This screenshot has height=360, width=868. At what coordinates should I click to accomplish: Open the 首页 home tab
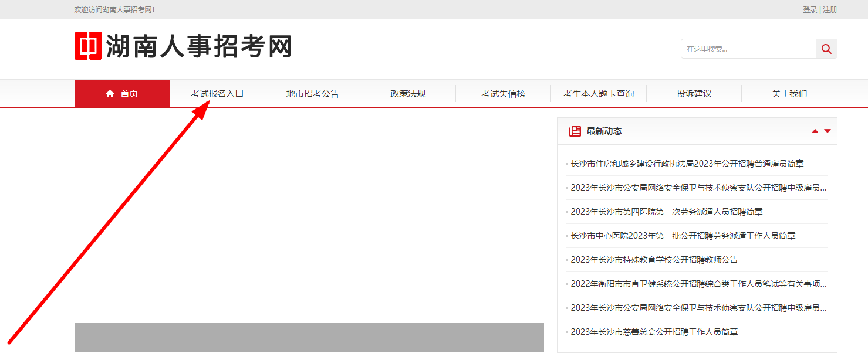coord(122,94)
